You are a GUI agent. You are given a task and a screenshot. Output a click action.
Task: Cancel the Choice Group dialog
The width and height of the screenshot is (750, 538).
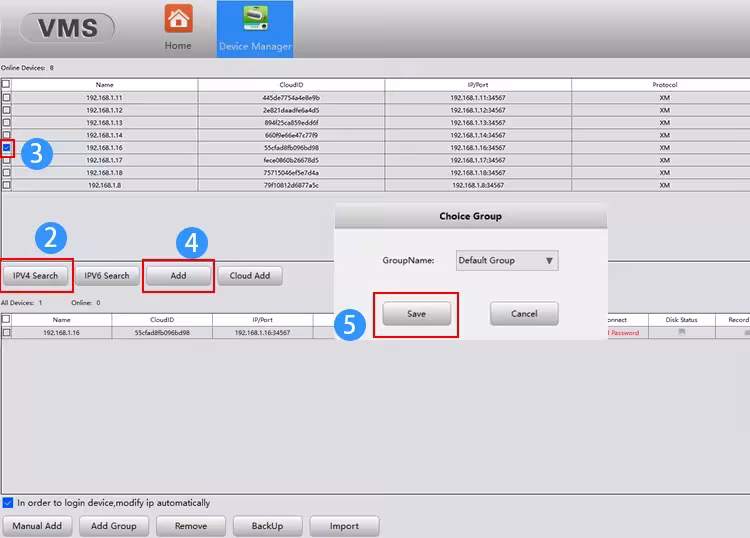pyautogui.click(x=524, y=314)
